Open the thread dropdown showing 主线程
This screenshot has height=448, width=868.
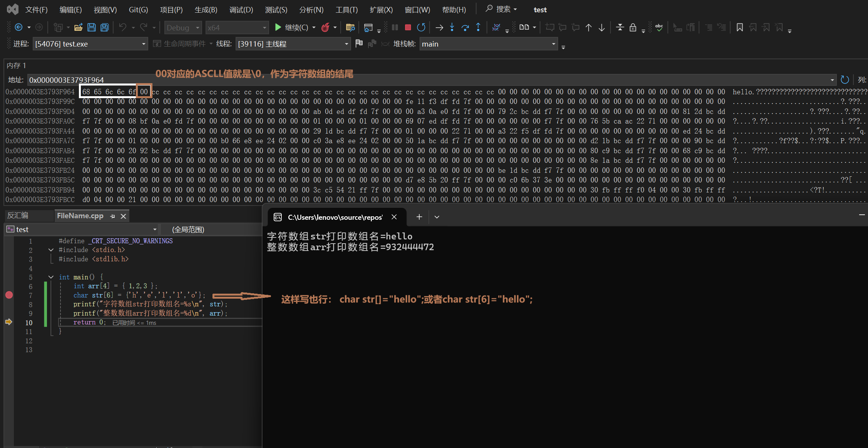click(x=346, y=44)
